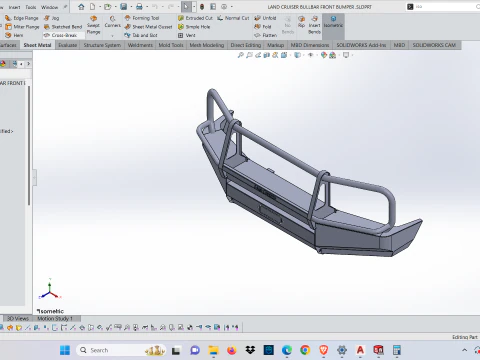Choose the Normal Cut tool
Viewport: 480px width, 360px height.
tap(233, 18)
